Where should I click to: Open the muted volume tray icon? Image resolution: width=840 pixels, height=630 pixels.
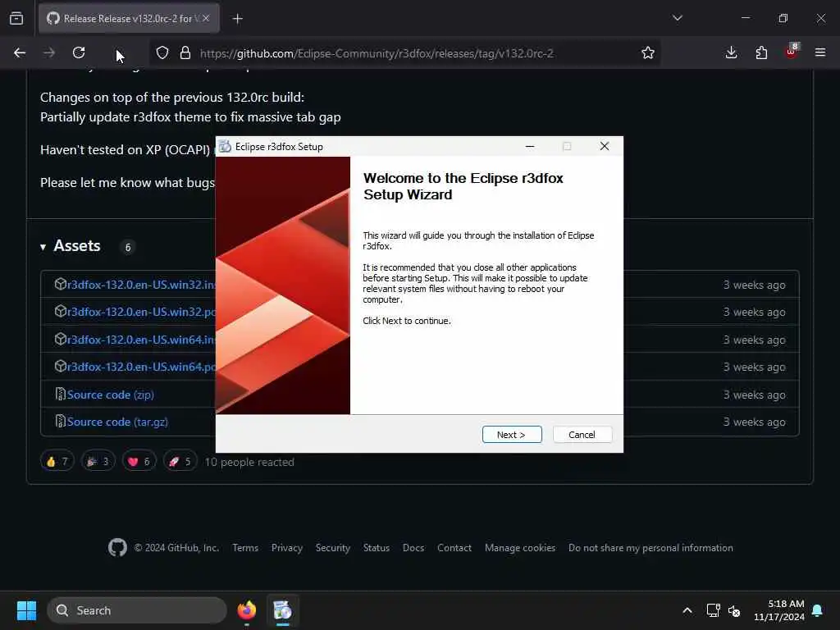coord(734,610)
